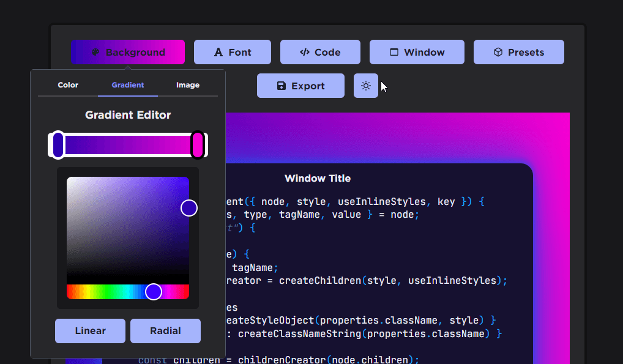Open the Background settings button

[x=128, y=52]
